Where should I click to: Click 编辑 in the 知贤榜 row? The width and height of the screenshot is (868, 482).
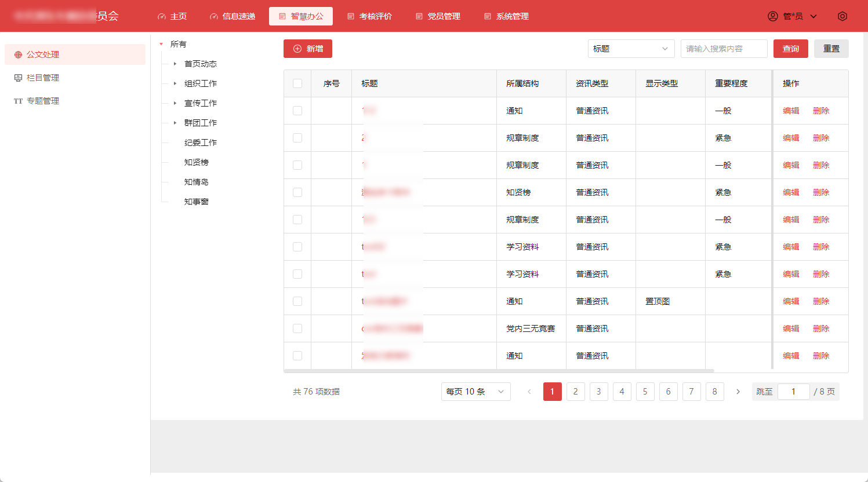(791, 192)
